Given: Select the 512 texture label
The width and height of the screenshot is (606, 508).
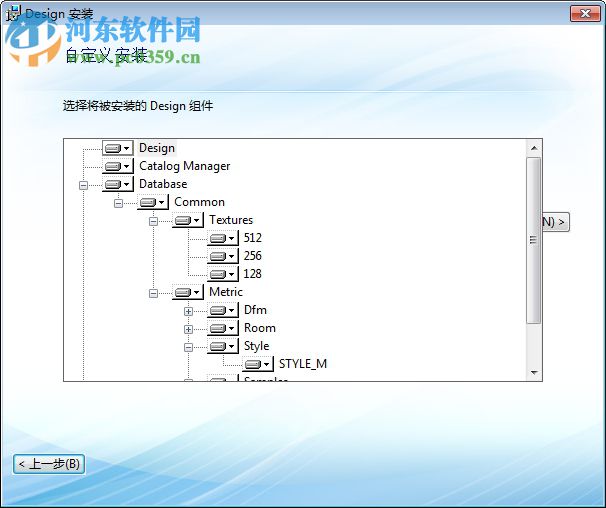Looking at the screenshot, I should pos(252,238).
